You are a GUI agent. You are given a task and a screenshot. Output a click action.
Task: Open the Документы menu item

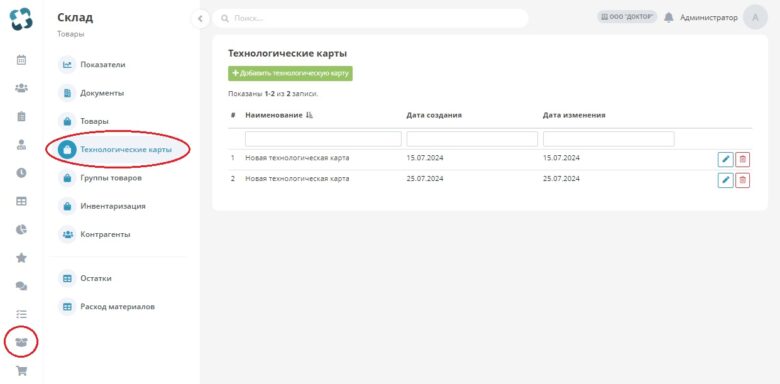pos(102,93)
